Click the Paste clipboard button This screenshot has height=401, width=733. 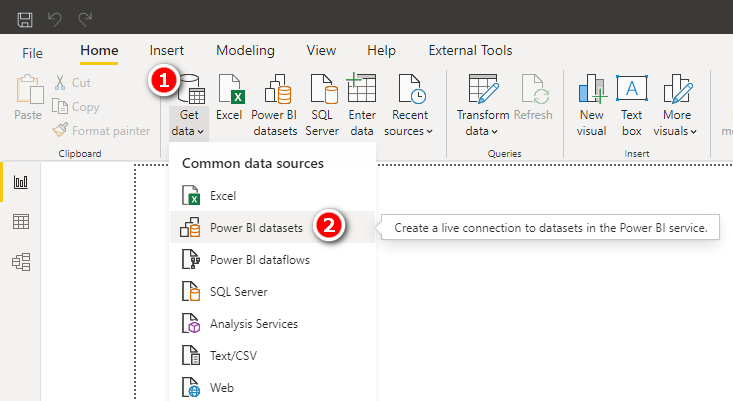28,98
